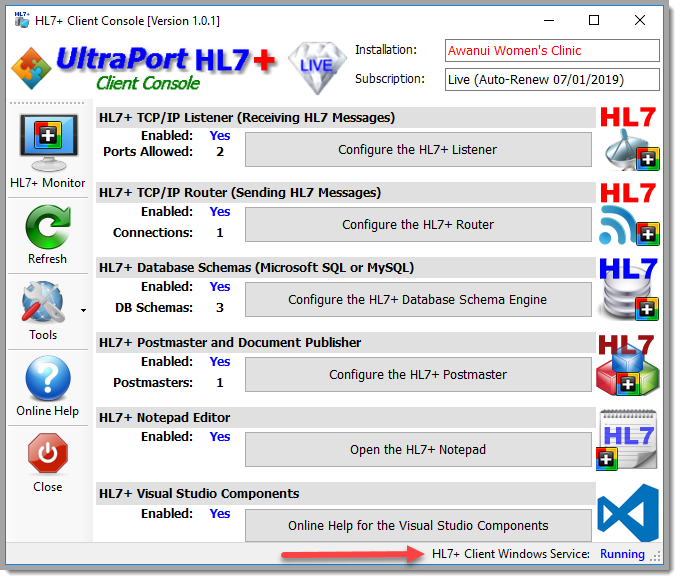Click the HL7+ Notepad Editor header
This screenshot has width=680, height=581.
pyautogui.click(x=346, y=418)
